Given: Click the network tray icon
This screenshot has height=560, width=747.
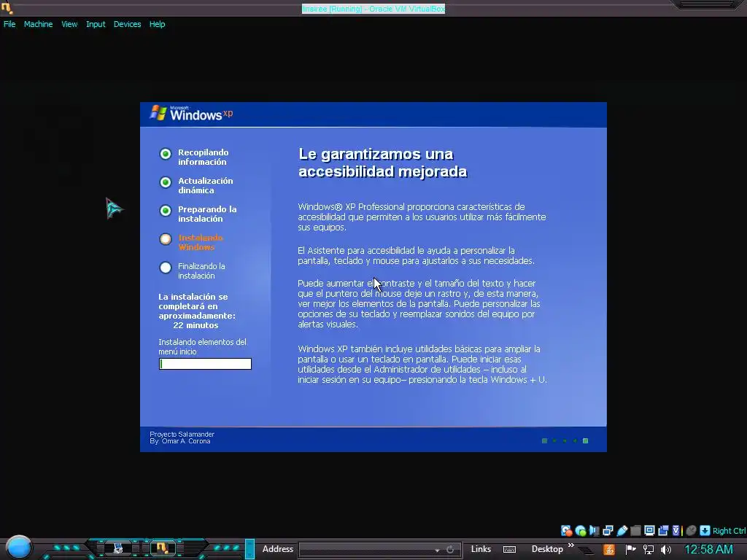Looking at the screenshot, I should (649, 550).
